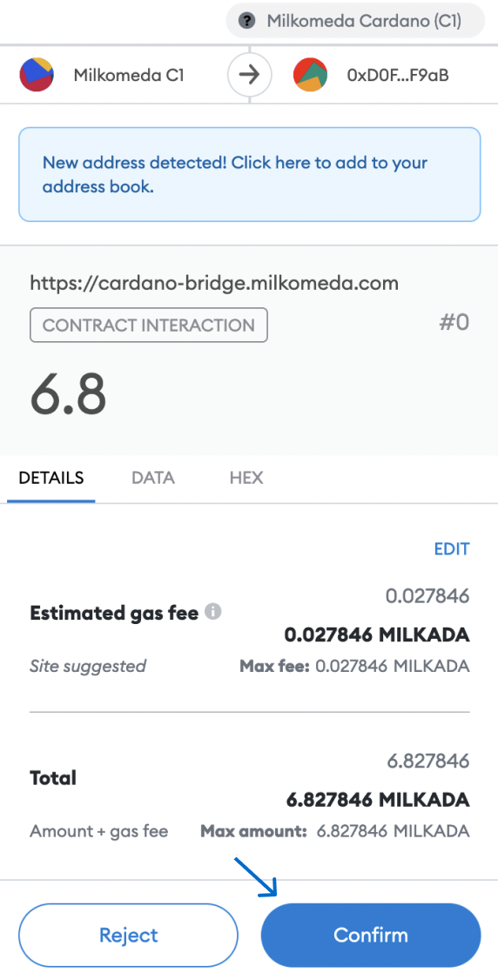498x980 pixels.
Task: Edit the gas fee via EDIT link
Action: tap(452, 549)
